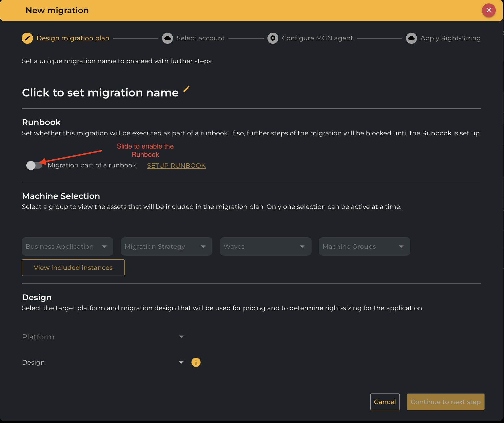504x423 pixels.
Task: Expand the Machine Groups dropdown
Action: click(x=364, y=246)
